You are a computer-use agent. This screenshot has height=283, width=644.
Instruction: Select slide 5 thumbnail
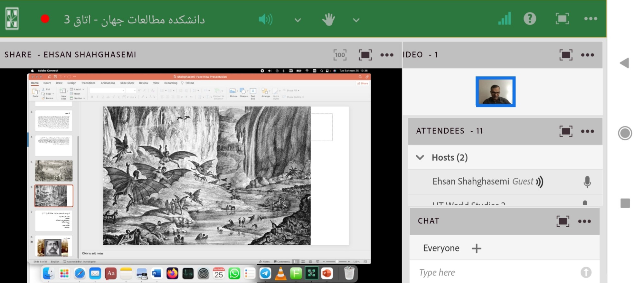54,171
